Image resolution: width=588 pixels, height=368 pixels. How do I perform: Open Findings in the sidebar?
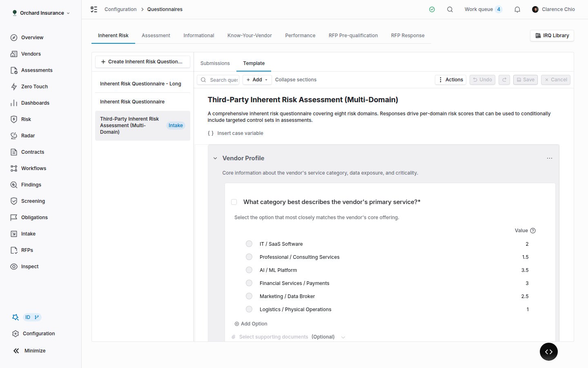[31, 185]
